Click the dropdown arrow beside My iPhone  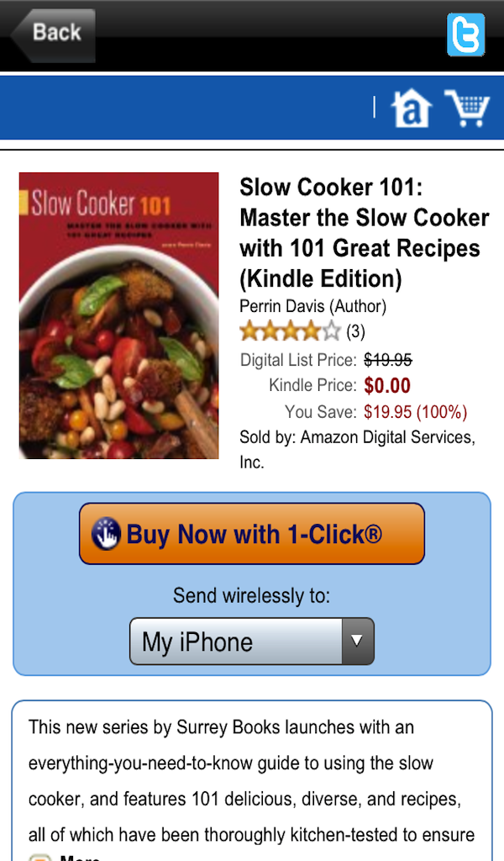[x=358, y=642]
